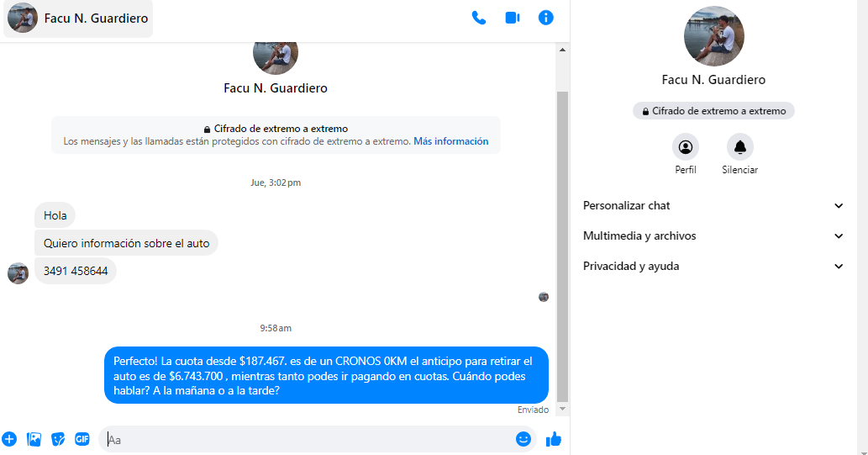Image resolution: width=868 pixels, height=455 pixels.
Task: Open the Más información link
Action: [x=450, y=141]
